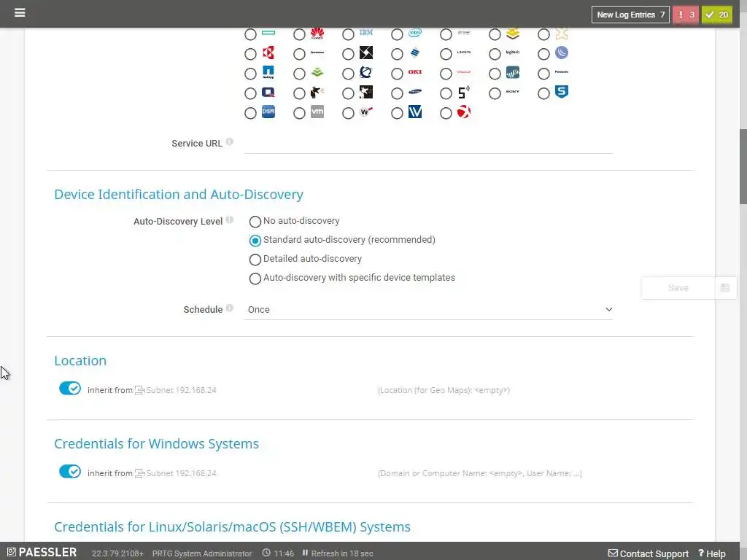The image size is (747, 560).
Task: Click the Sony vendor logo
Action: [513, 91]
